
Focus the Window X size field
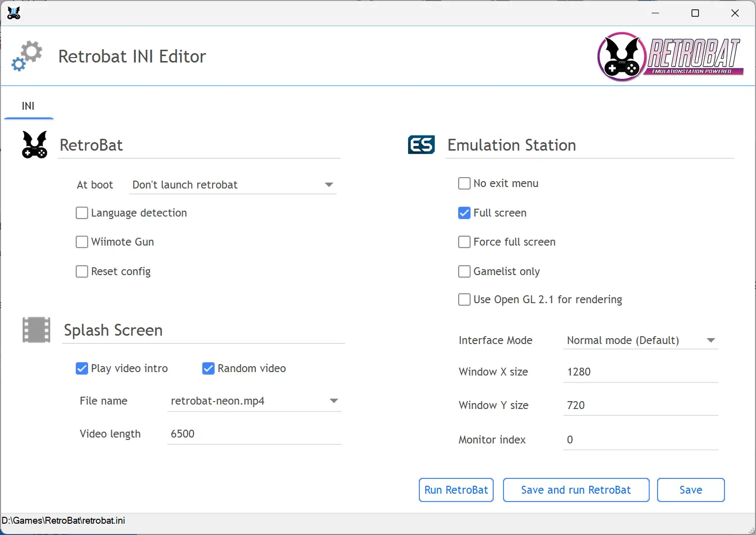[641, 372]
